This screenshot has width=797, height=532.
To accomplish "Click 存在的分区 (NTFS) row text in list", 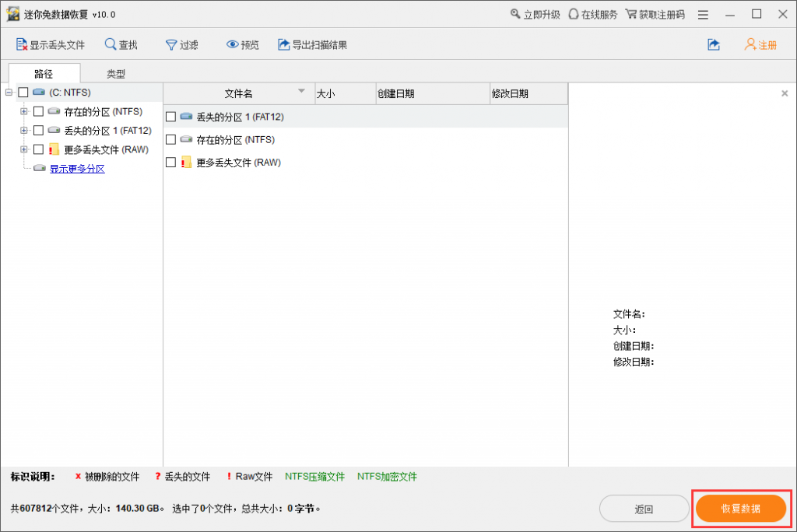I will tap(235, 140).
